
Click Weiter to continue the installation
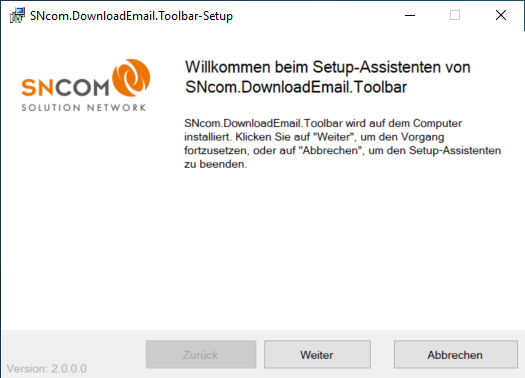click(317, 355)
